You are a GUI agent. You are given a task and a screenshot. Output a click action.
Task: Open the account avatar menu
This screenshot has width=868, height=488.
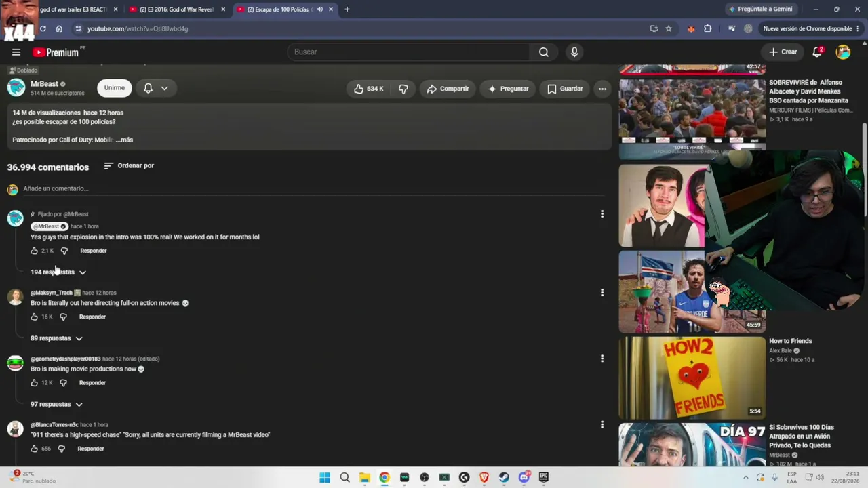[x=843, y=52]
